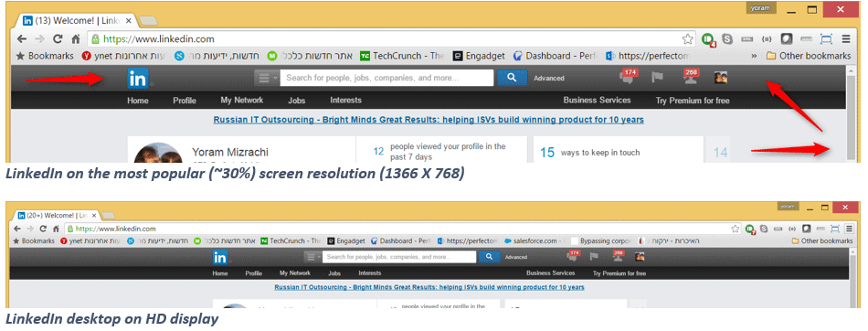
Task: Click '15 ways to keep in touch' in top window
Action: click(590, 153)
